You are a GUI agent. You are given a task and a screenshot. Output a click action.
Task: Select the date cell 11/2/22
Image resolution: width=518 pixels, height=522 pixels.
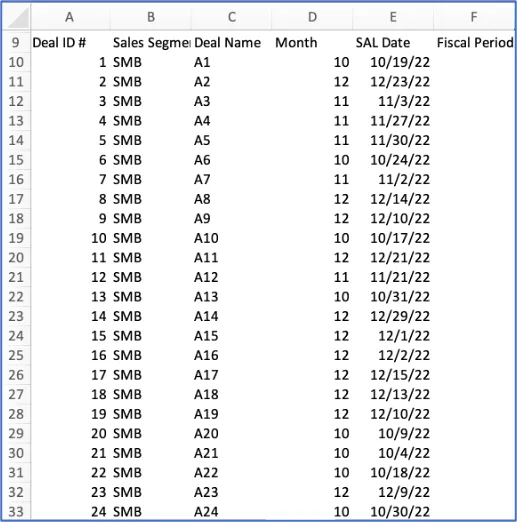coord(393,179)
